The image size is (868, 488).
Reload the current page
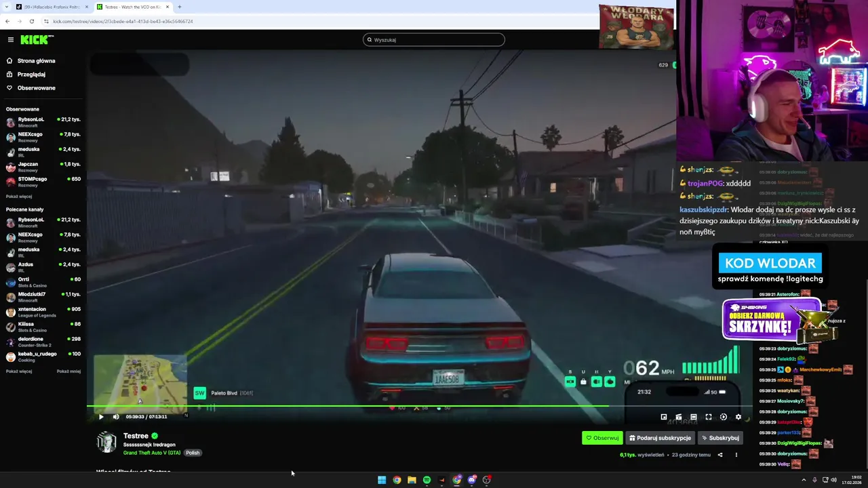[x=32, y=21]
